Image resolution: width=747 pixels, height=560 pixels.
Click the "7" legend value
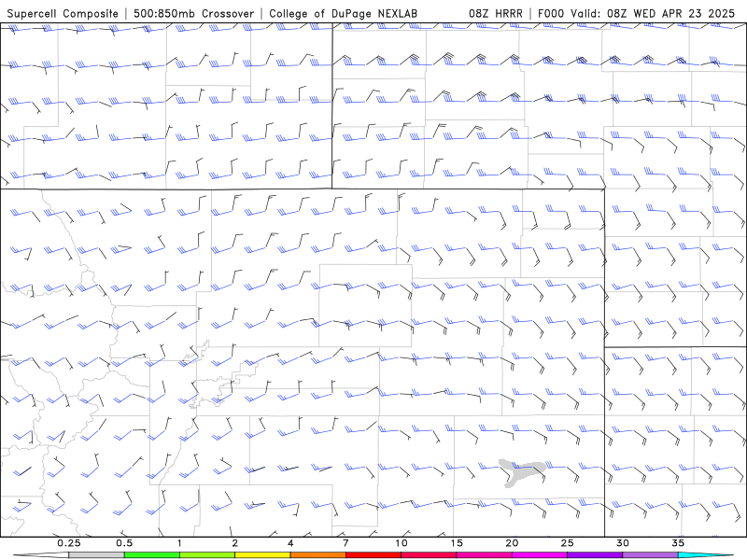point(345,543)
